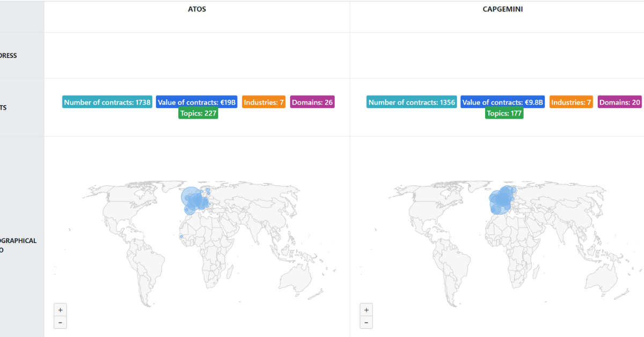This screenshot has height=337, width=644.
Task: Select 'Number of contracts: 1356' badge
Action: click(x=412, y=102)
